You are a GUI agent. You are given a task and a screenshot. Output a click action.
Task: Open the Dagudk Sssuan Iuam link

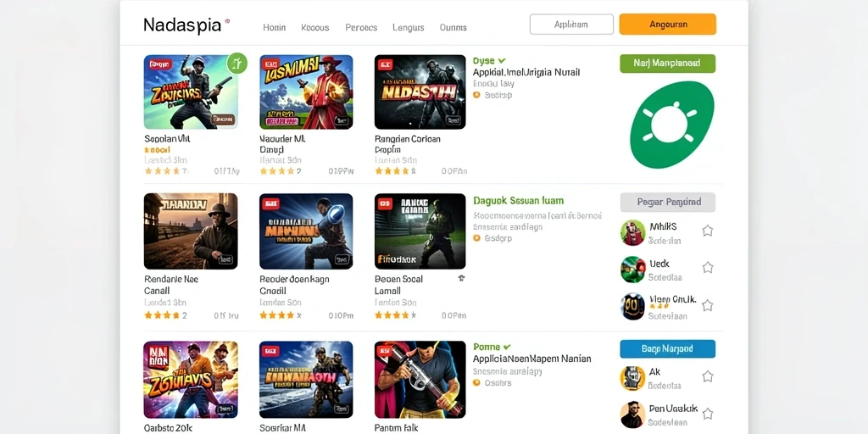tap(519, 201)
